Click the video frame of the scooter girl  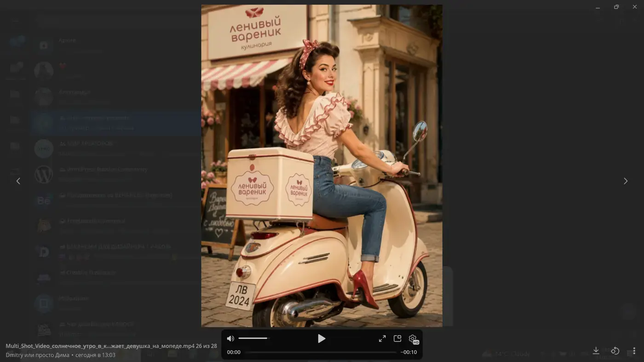(x=322, y=165)
